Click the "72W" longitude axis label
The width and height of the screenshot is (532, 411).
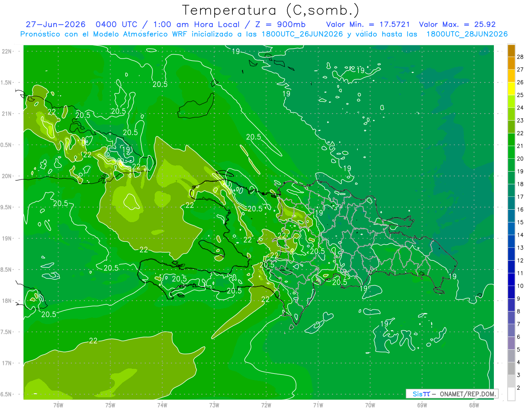(266, 405)
